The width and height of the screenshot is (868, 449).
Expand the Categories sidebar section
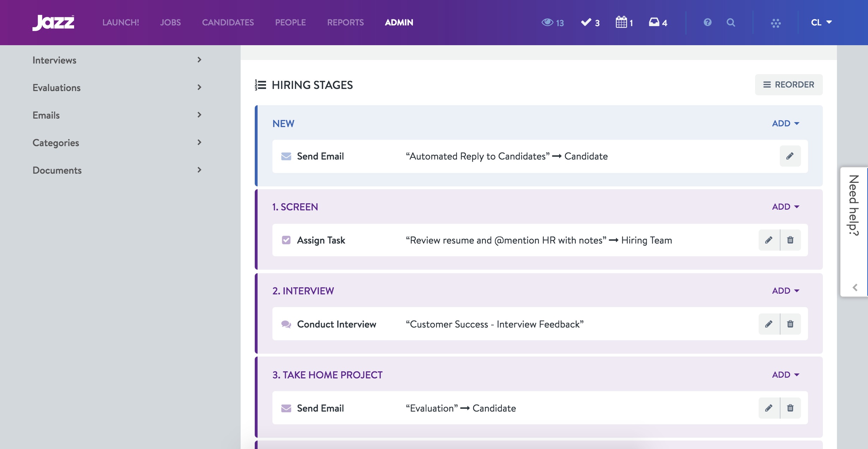(117, 143)
